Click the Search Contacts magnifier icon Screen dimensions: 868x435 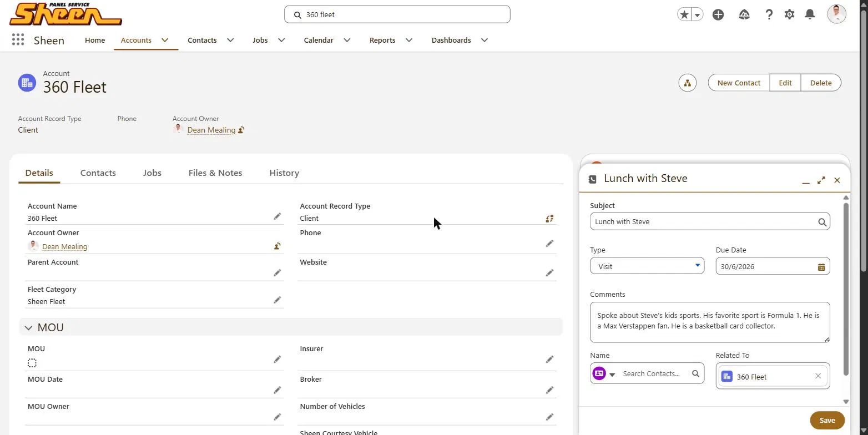[695, 373]
